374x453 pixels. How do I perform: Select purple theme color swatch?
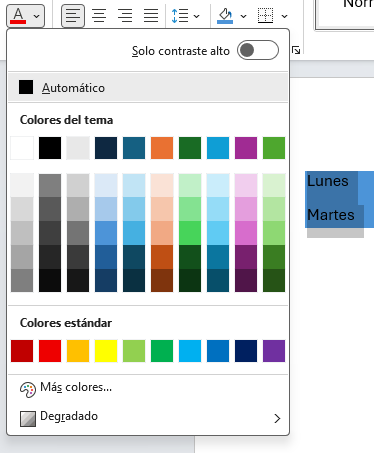pos(246,148)
